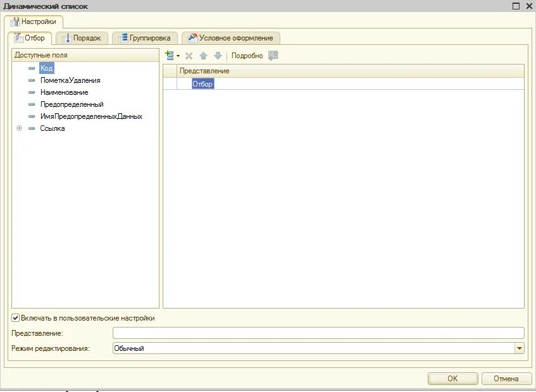
Task: Click the Доступные поля column header
Action: point(85,55)
